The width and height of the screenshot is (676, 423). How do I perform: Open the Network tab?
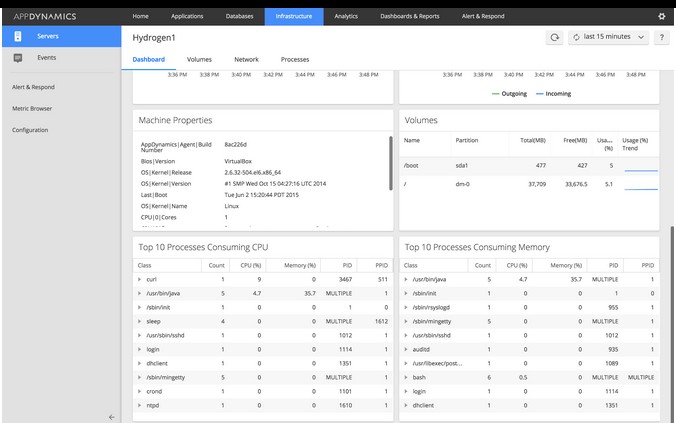click(x=246, y=60)
